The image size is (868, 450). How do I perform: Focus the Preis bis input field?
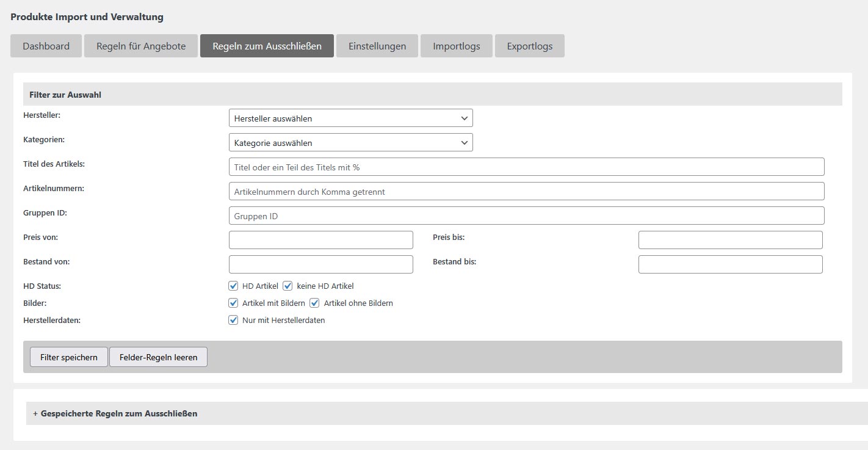pyautogui.click(x=730, y=240)
